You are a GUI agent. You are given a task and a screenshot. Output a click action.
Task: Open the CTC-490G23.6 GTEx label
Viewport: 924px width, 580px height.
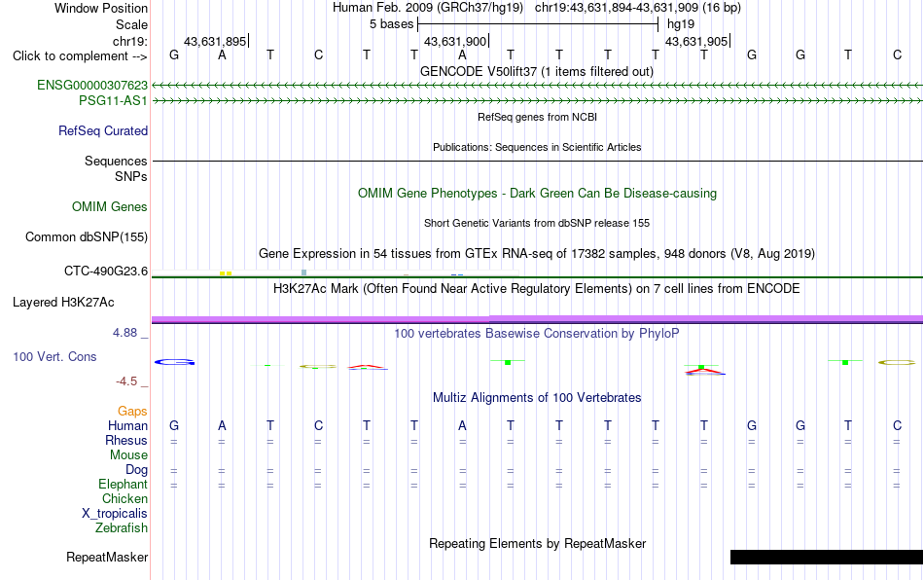106,272
